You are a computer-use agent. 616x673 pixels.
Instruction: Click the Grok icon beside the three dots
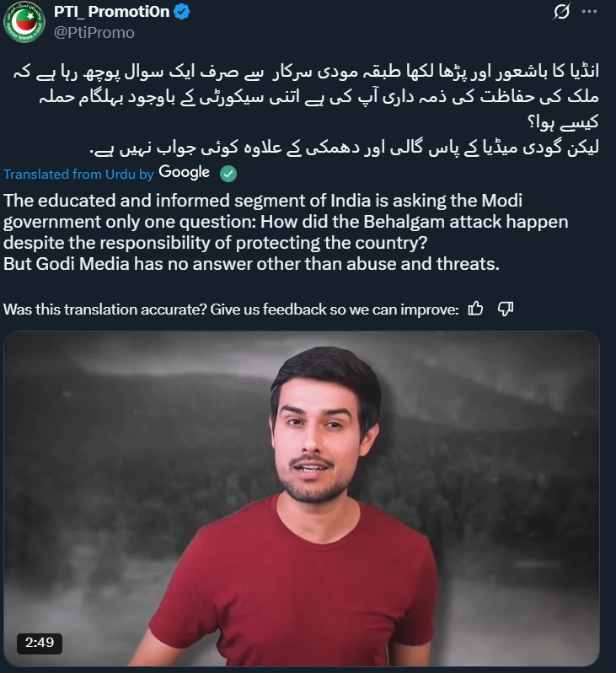click(x=560, y=12)
